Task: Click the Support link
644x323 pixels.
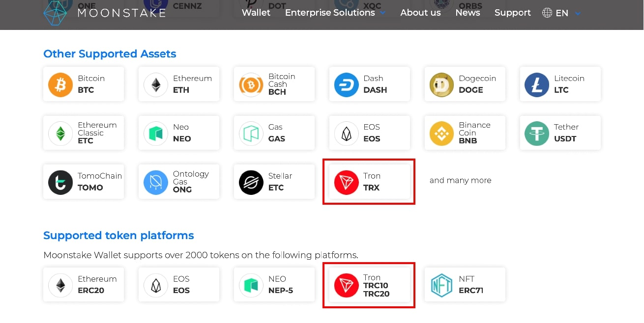Action: coord(512,13)
